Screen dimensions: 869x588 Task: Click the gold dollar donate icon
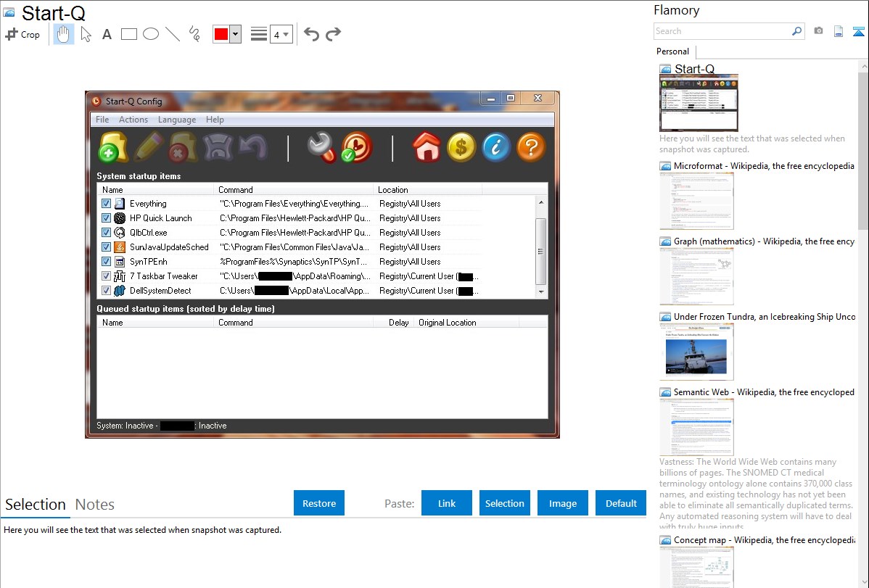461,147
